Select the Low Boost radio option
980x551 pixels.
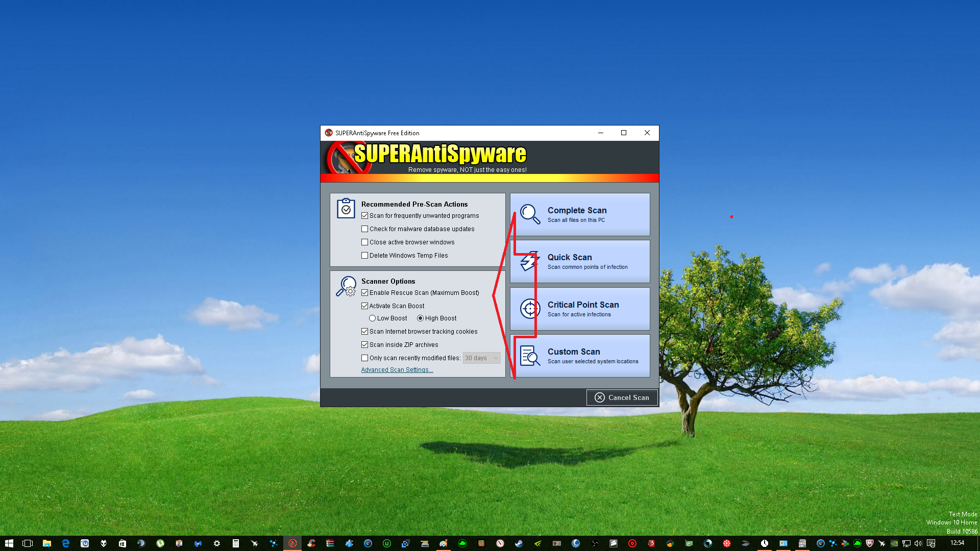(x=372, y=318)
